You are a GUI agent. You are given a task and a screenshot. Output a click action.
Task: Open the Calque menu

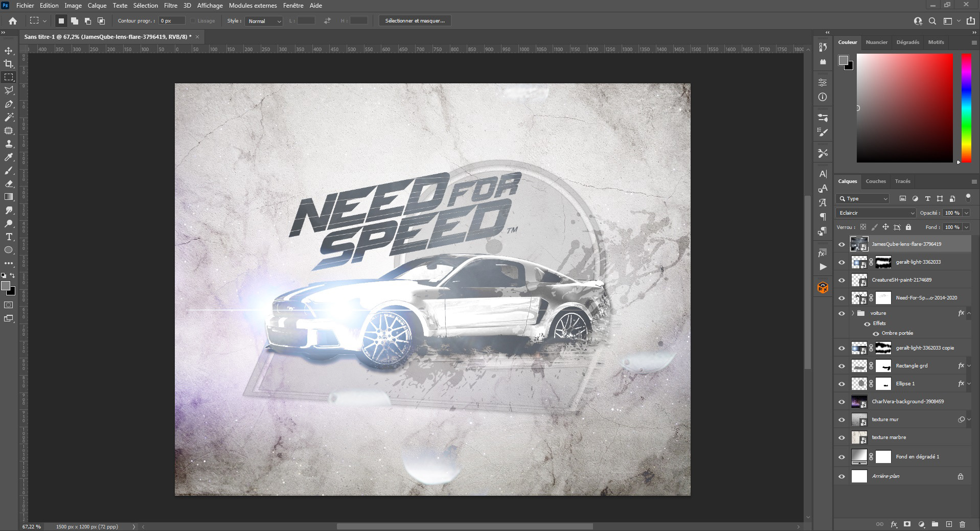(x=97, y=6)
